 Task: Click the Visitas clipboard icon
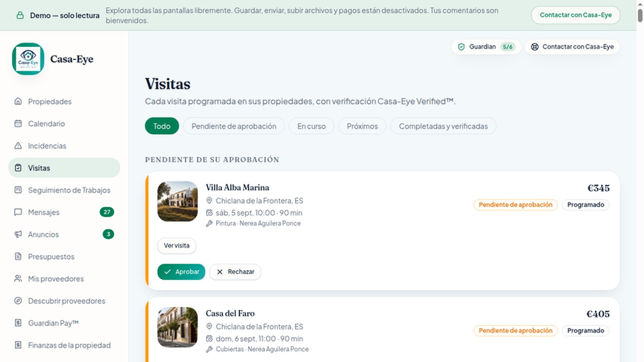click(18, 168)
